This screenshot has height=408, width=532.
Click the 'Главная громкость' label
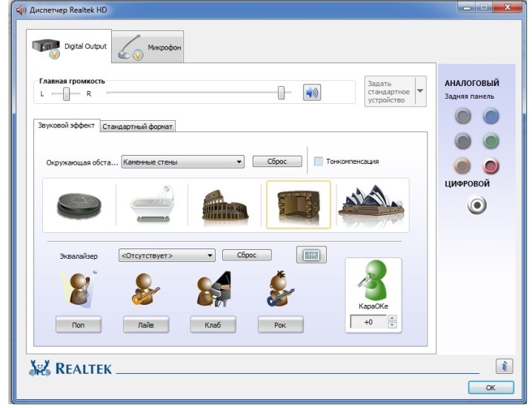click(73, 81)
